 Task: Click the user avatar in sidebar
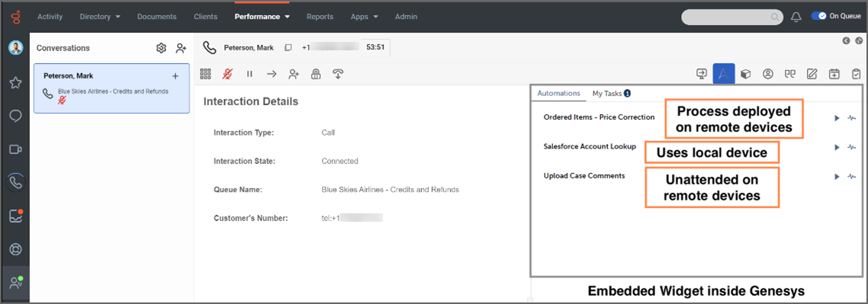(x=15, y=47)
